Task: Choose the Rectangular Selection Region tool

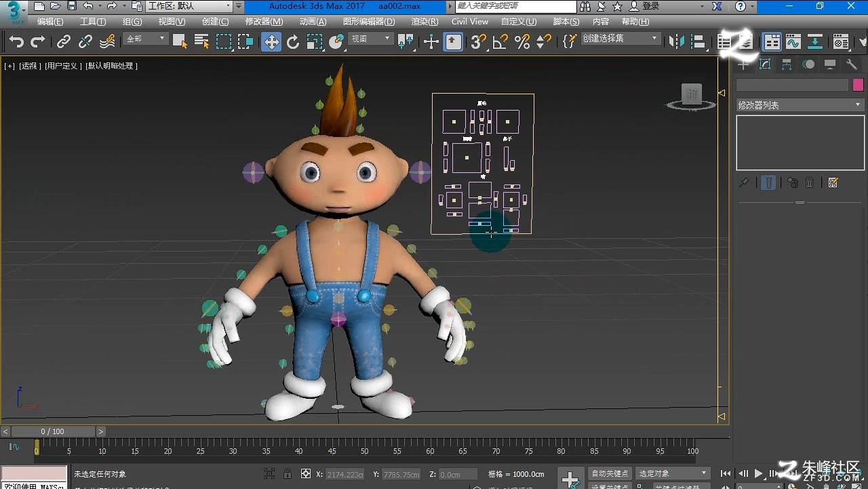Action: point(224,42)
